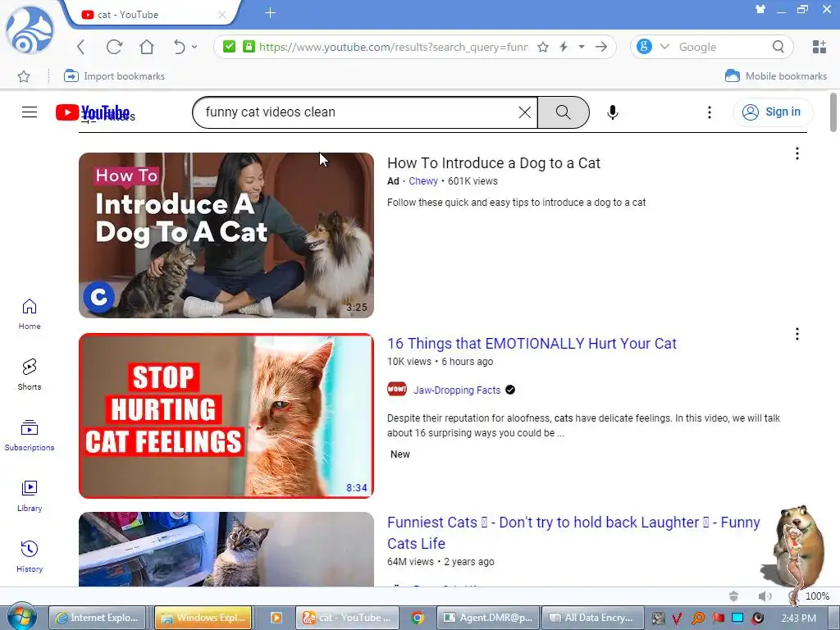Switch to Windows Explorer in the taskbar
This screenshot has height=630, width=840.
pyautogui.click(x=203, y=618)
